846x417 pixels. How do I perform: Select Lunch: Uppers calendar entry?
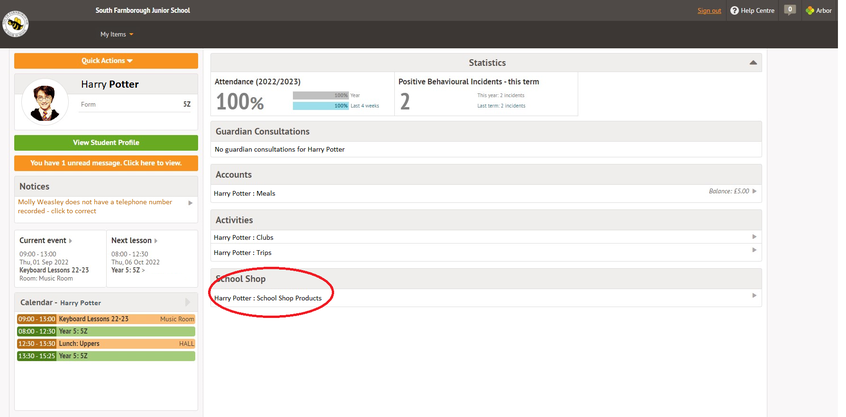(x=106, y=344)
